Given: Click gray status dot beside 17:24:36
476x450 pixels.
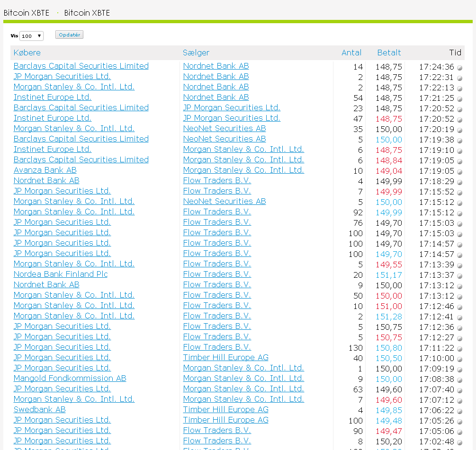Looking at the screenshot, I should 459,68.
